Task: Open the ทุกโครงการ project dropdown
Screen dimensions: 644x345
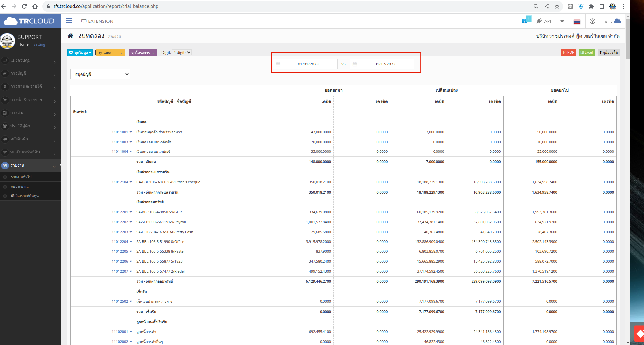Action: [x=143, y=53]
